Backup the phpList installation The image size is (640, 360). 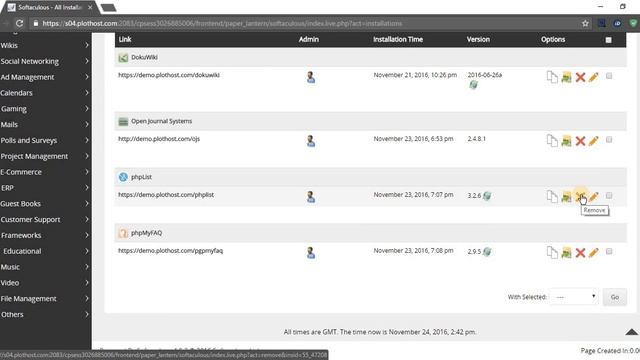coord(566,197)
